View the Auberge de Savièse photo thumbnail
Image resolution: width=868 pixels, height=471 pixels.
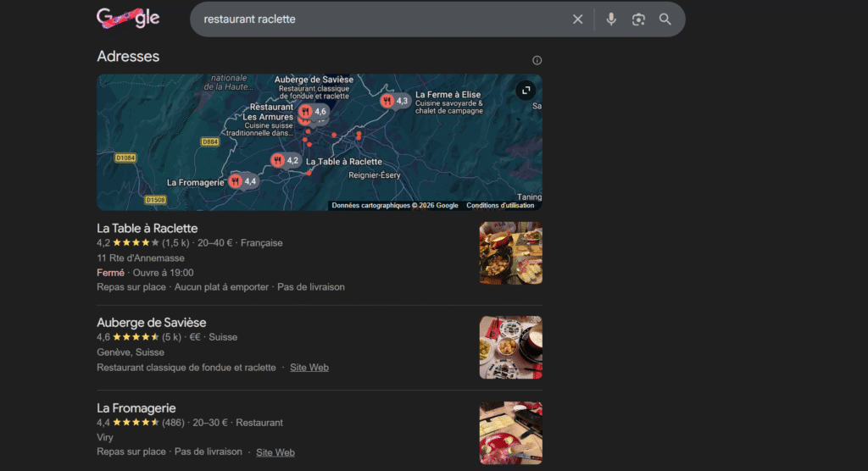pyautogui.click(x=511, y=347)
